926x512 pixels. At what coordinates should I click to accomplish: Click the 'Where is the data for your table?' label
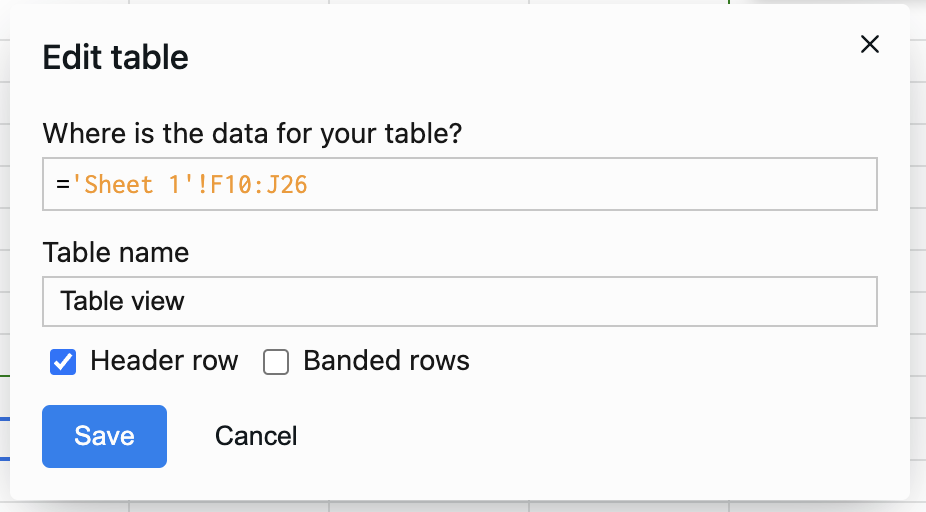[x=252, y=133]
